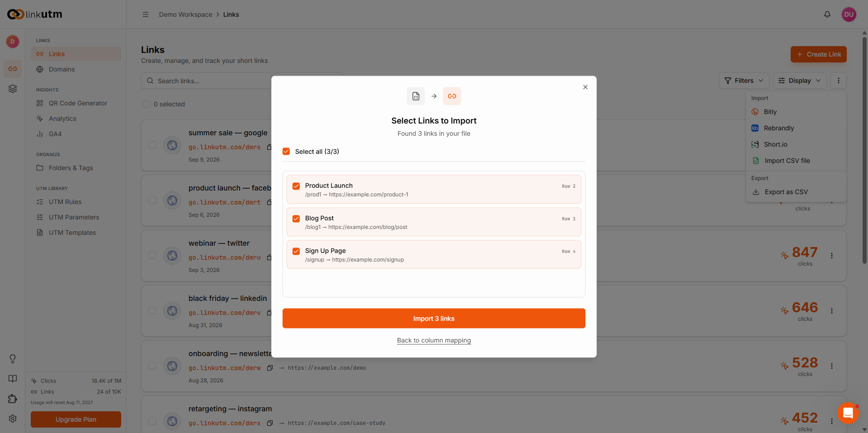
Task: Choose Short.io import option
Action: pyautogui.click(x=796, y=144)
